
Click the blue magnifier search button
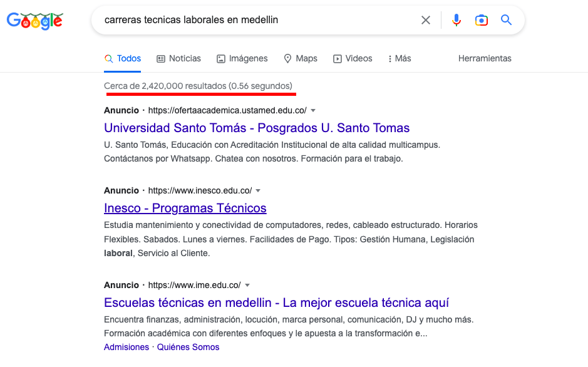506,20
